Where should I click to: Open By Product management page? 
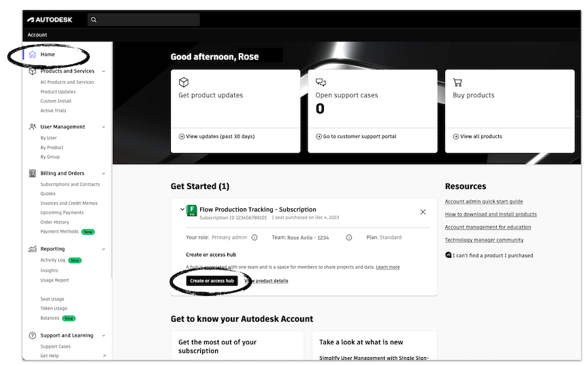pyautogui.click(x=52, y=148)
